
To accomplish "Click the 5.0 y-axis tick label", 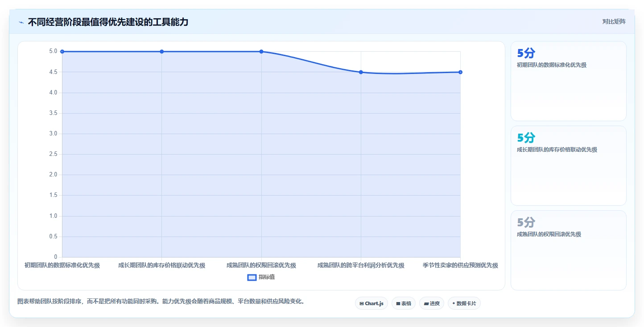I will pyautogui.click(x=53, y=51).
